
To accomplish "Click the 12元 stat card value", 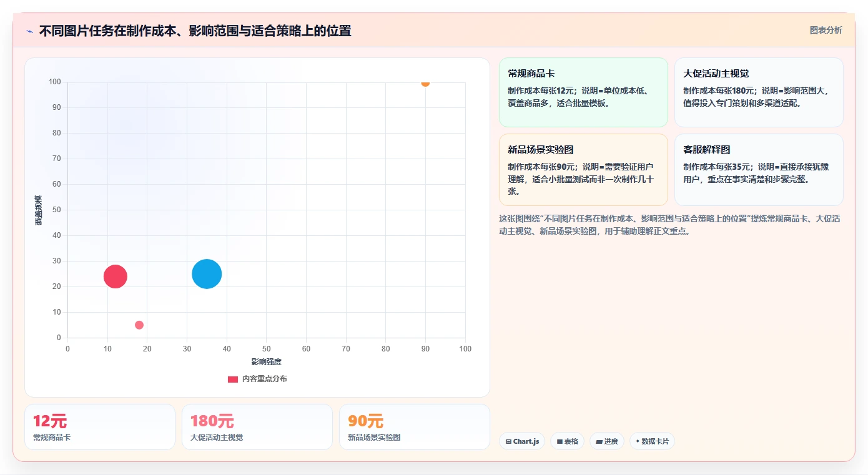I will (50, 421).
